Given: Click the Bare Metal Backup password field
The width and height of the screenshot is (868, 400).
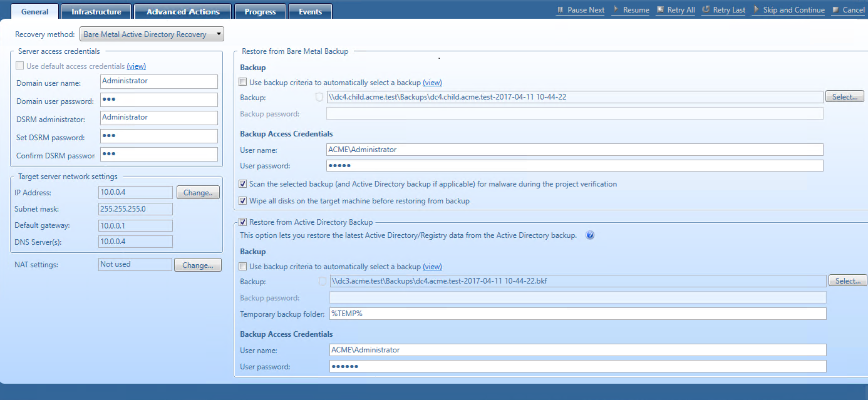Looking at the screenshot, I should tap(575, 113).
